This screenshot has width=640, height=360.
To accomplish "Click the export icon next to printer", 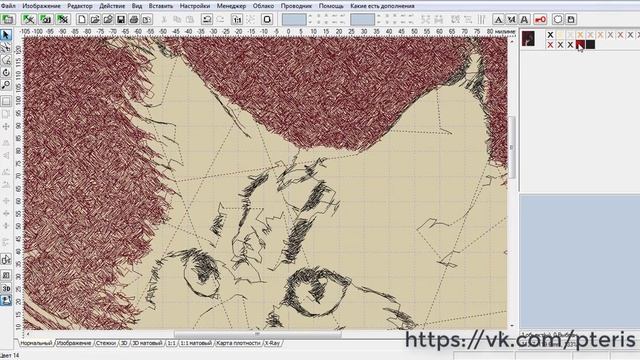I will pyautogui.click(x=147, y=19).
